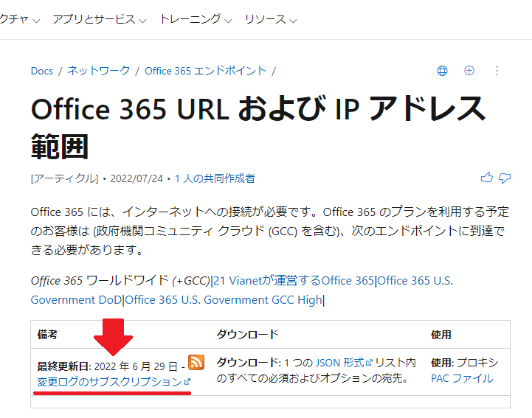Open the JSON 形式 download link
The width and height of the screenshot is (532, 418).
[x=344, y=363]
